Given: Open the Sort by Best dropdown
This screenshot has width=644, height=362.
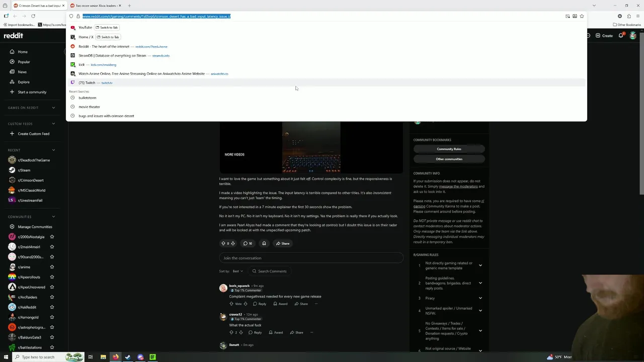Looking at the screenshot, I should pos(237,271).
